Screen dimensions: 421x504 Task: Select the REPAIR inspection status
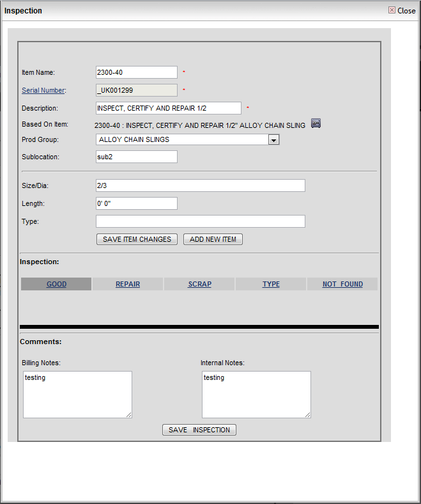point(128,284)
